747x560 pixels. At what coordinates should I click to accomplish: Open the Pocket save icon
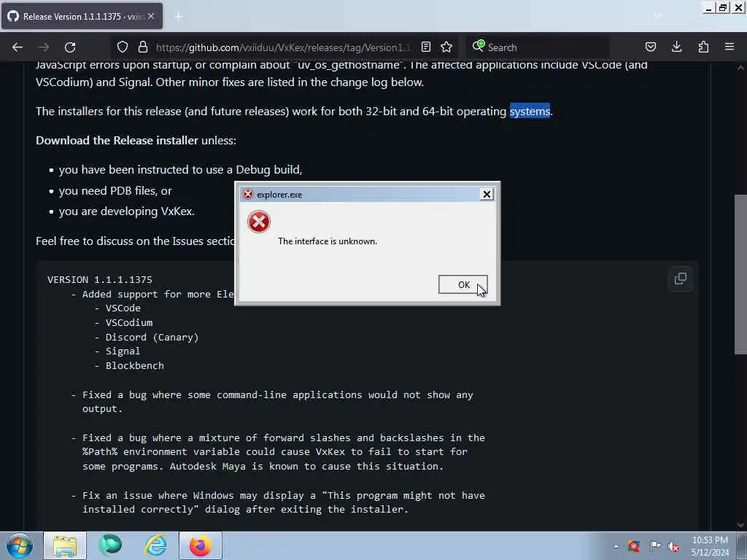coord(650,47)
